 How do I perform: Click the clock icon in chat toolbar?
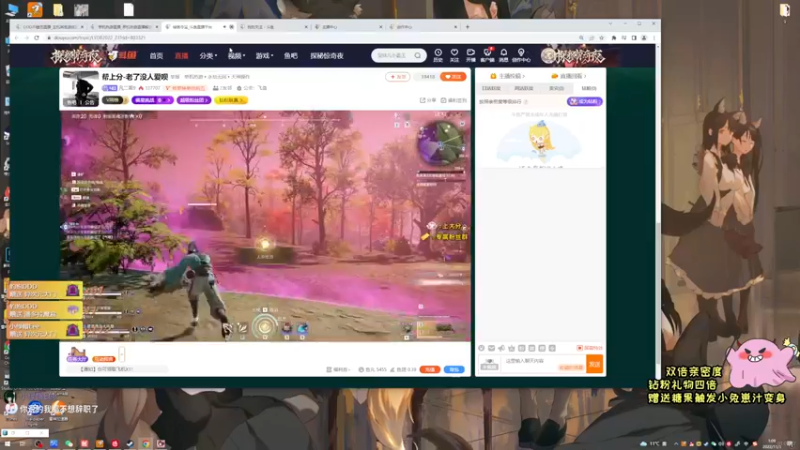[x=481, y=348]
